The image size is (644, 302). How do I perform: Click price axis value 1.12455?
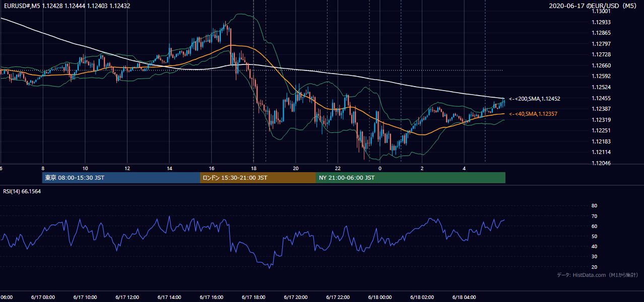tap(601, 98)
